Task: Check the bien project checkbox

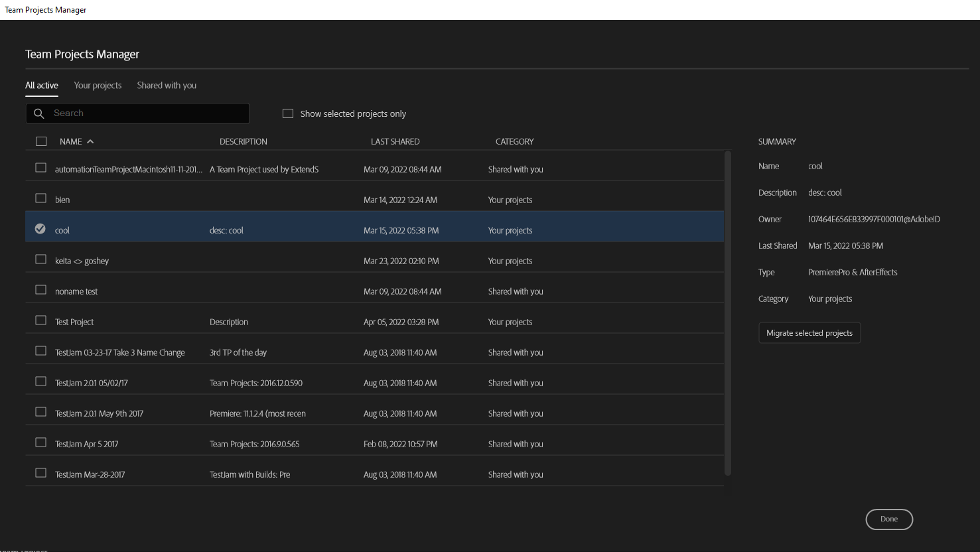Action: tap(40, 198)
